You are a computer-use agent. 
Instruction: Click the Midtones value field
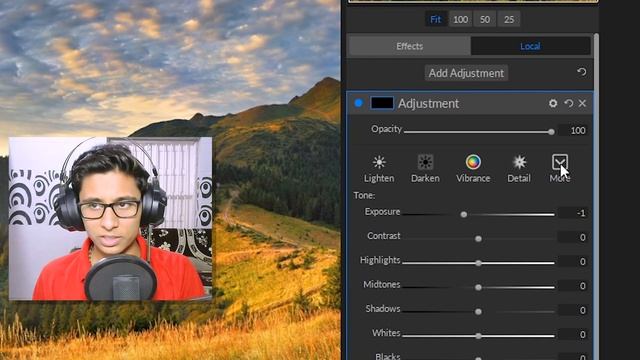(x=573, y=286)
